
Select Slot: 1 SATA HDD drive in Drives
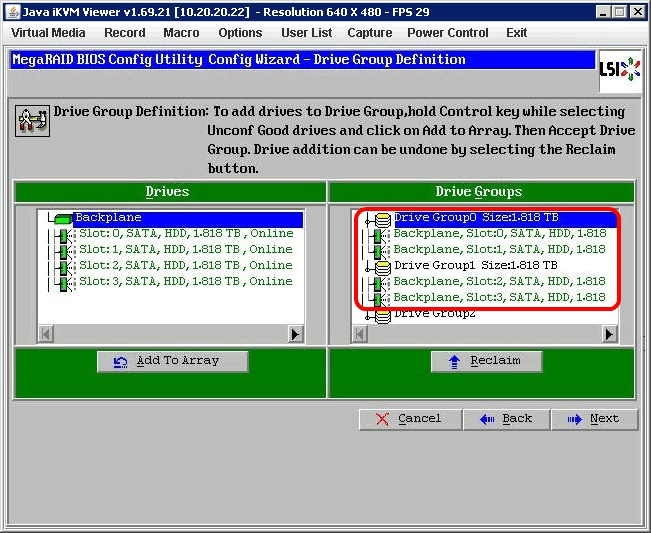[185, 250]
